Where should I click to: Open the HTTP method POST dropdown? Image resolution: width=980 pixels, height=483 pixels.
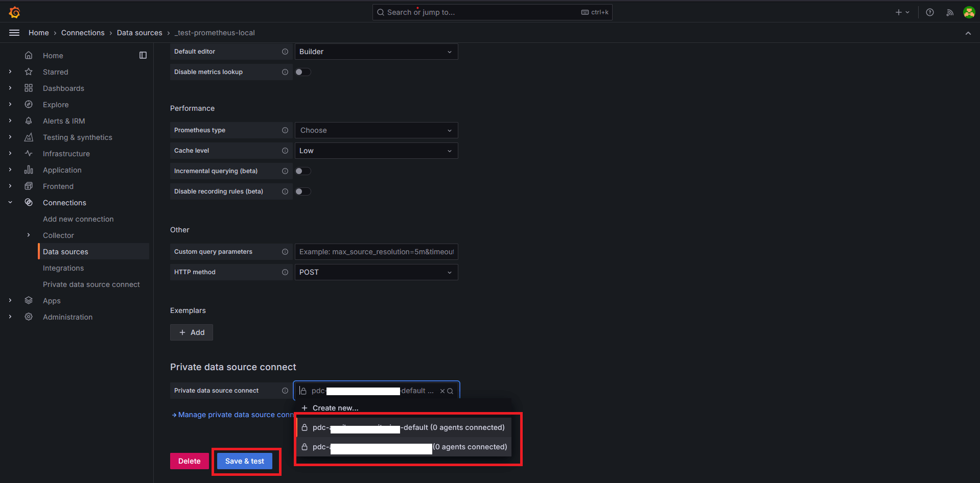[376, 272]
